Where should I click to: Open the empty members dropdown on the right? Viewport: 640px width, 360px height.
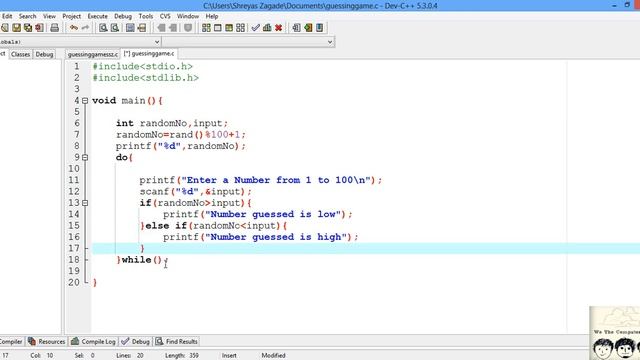click(x=330, y=42)
